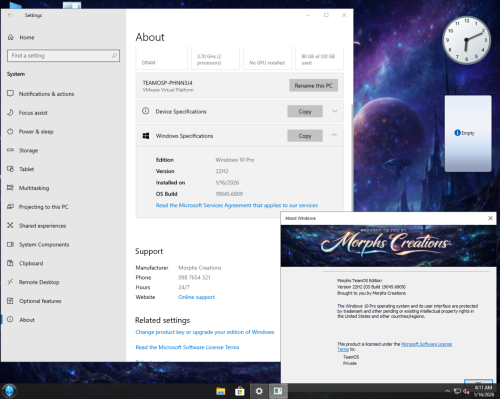
Task: Click the desktop clock gadget
Action: point(466,40)
